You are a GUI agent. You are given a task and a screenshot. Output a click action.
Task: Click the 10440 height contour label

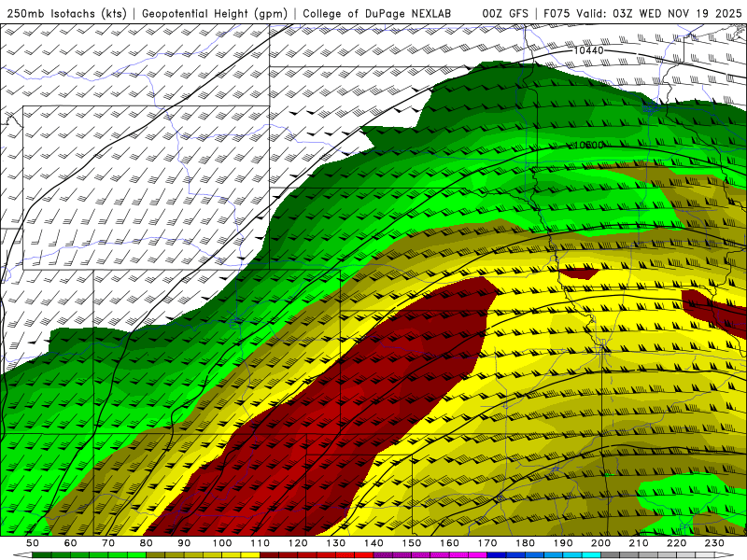coord(588,50)
